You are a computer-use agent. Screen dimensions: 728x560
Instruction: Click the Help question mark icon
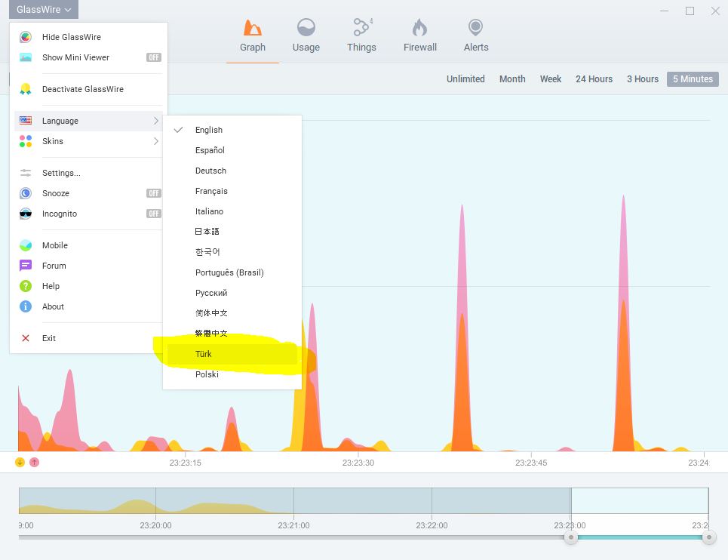click(x=26, y=286)
